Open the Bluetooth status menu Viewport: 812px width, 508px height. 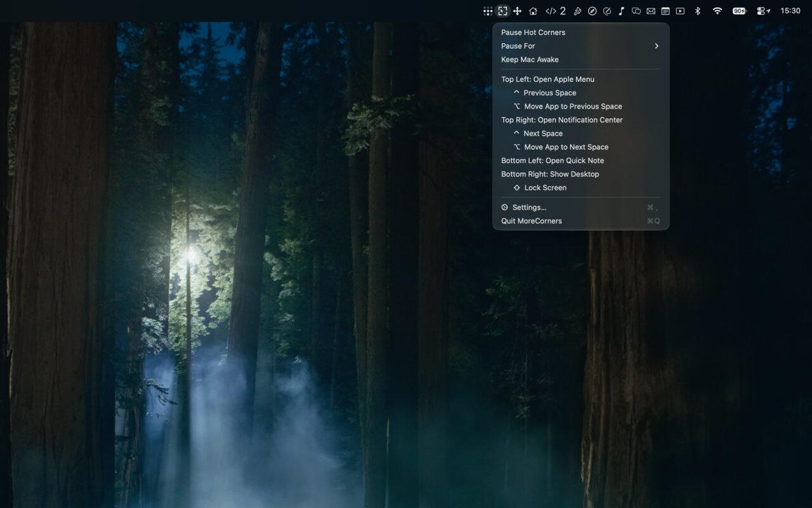click(697, 11)
